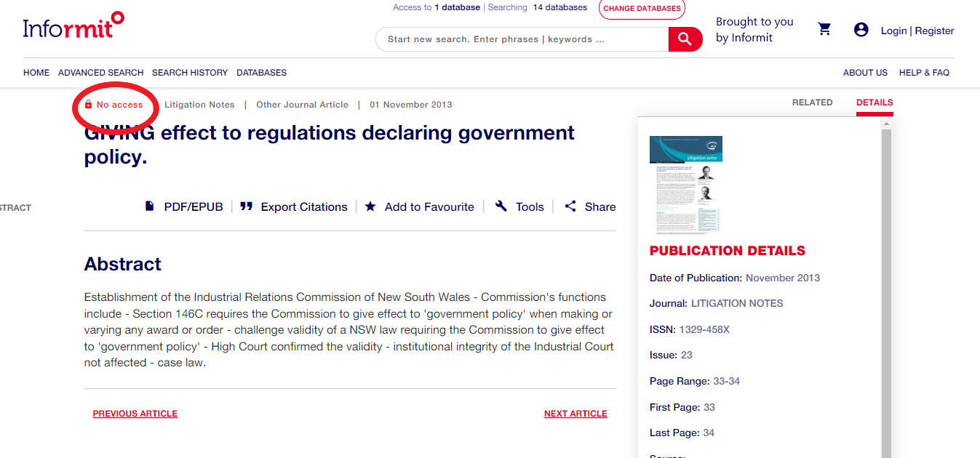The height and width of the screenshot is (458, 980).
Task: Click the user account profile icon
Action: point(861,30)
